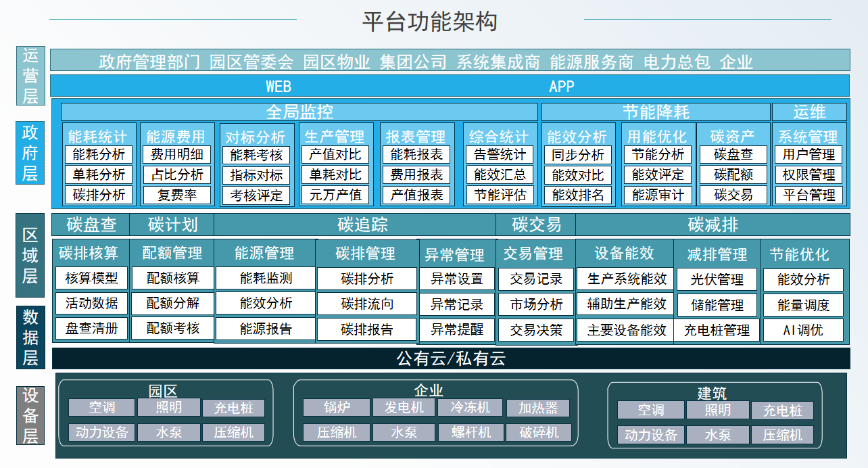Click the 产值对比 box
This screenshot has width=868, height=468.
[x=335, y=154]
